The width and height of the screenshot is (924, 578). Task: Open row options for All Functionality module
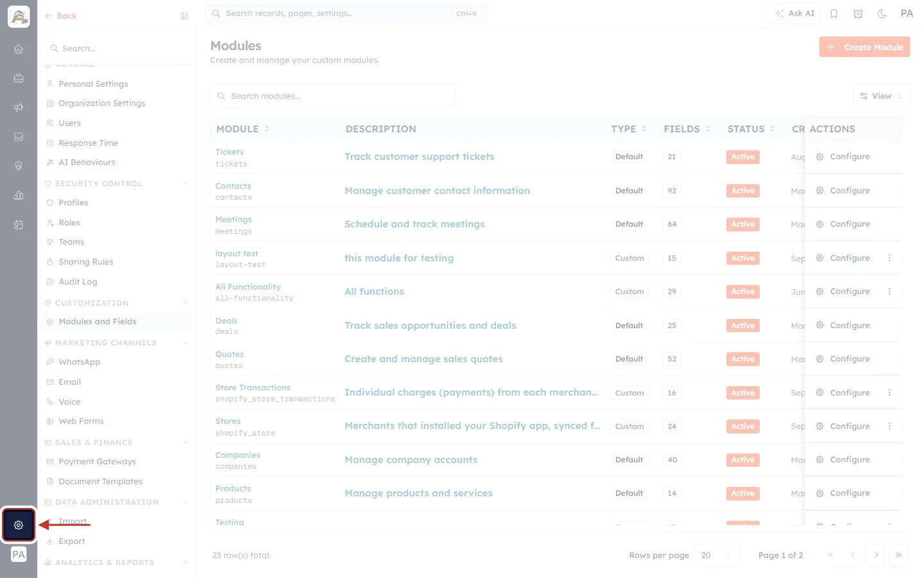tap(889, 292)
